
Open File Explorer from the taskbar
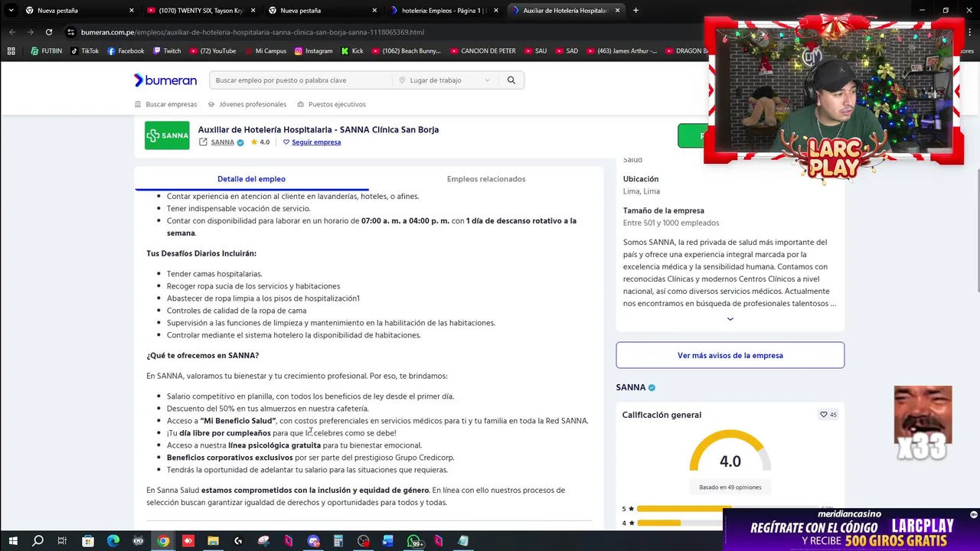click(213, 541)
